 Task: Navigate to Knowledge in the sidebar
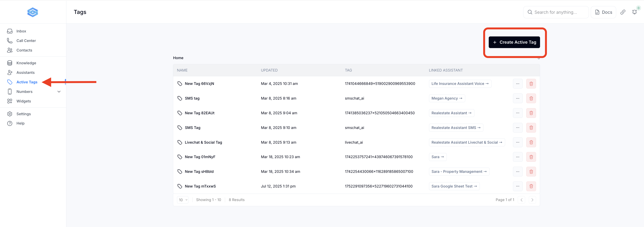tap(26, 63)
